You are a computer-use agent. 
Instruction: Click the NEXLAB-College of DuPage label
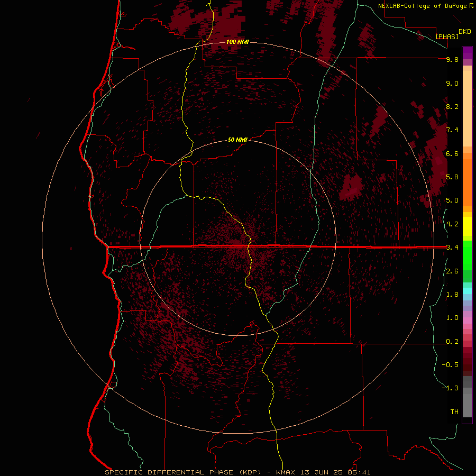422,6
